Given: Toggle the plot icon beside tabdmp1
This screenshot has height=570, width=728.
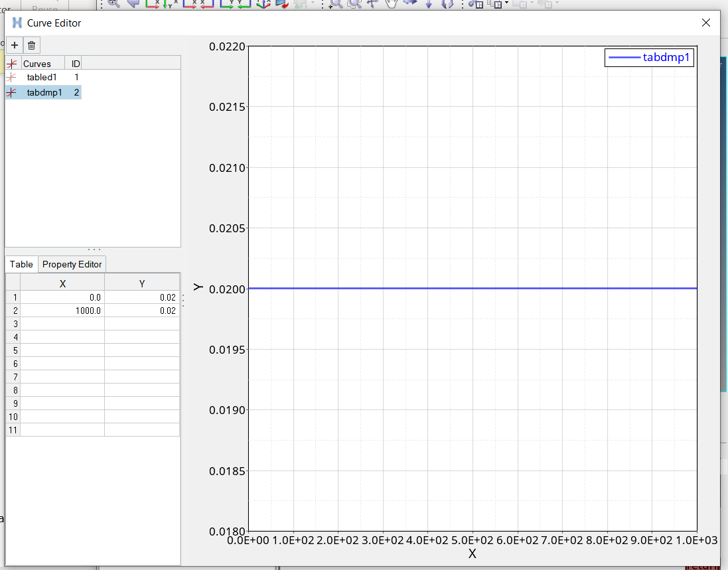Looking at the screenshot, I should tap(12, 93).
